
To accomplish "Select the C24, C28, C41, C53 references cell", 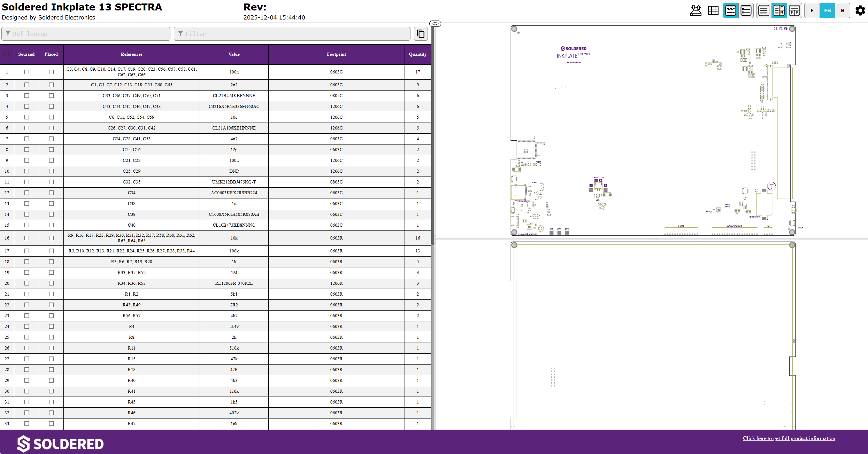I will [132, 139].
